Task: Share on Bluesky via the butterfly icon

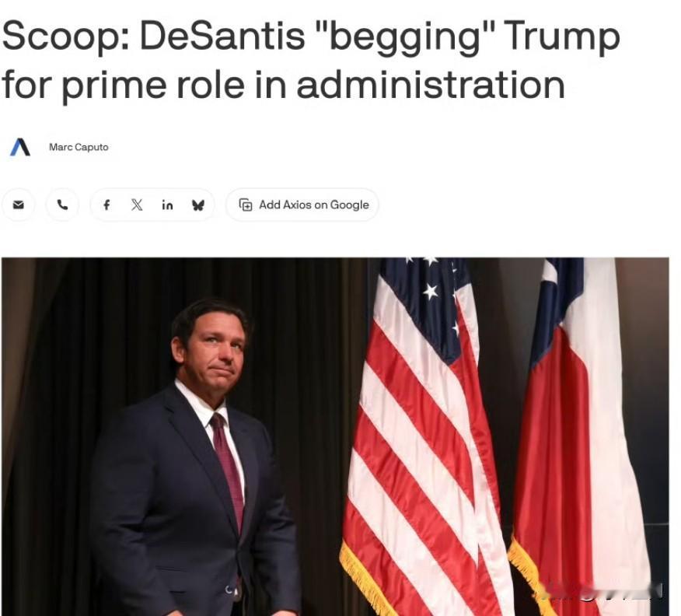Action: [x=198, y=205]
